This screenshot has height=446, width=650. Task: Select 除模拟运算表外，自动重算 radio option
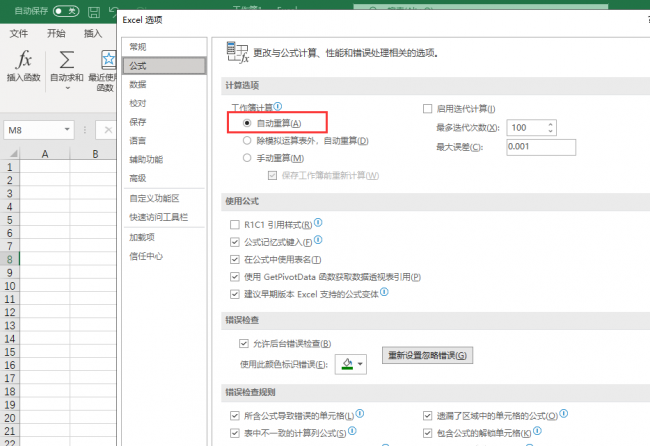pyautogui.click(x=247, y=141)
